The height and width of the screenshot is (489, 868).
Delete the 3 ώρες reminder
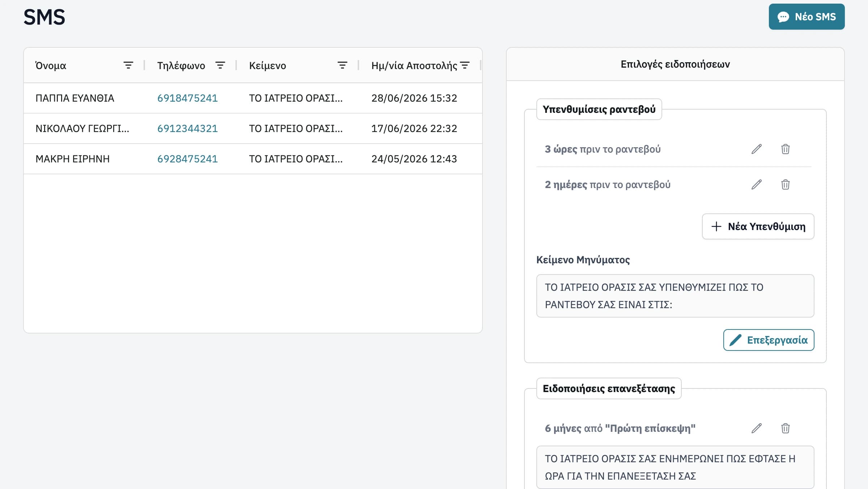785,149
